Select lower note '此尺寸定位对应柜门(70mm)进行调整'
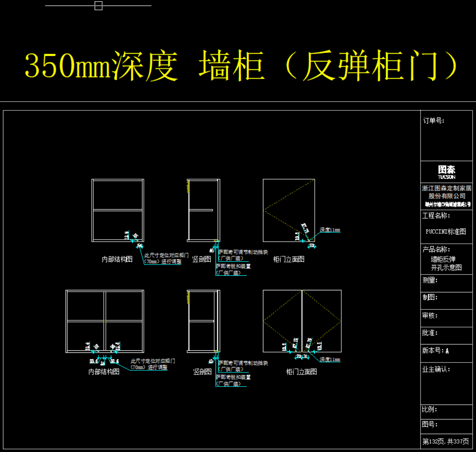Viewport: 476px width, 452px height. (x=153, y=364)
